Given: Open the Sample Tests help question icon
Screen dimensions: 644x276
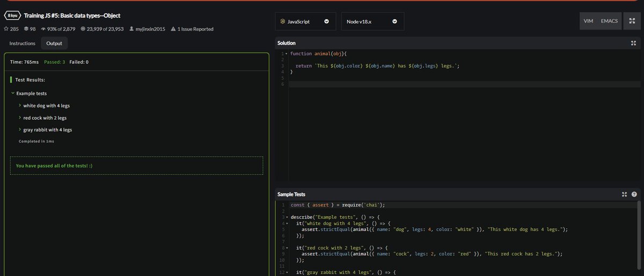Looking at the screenshot, I should pyautogui.click(x=634, y=194).
